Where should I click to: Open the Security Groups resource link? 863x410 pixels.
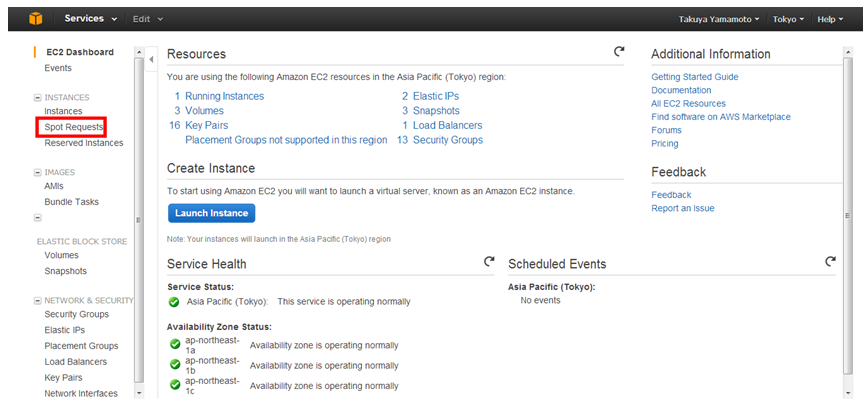coord(448,140)
